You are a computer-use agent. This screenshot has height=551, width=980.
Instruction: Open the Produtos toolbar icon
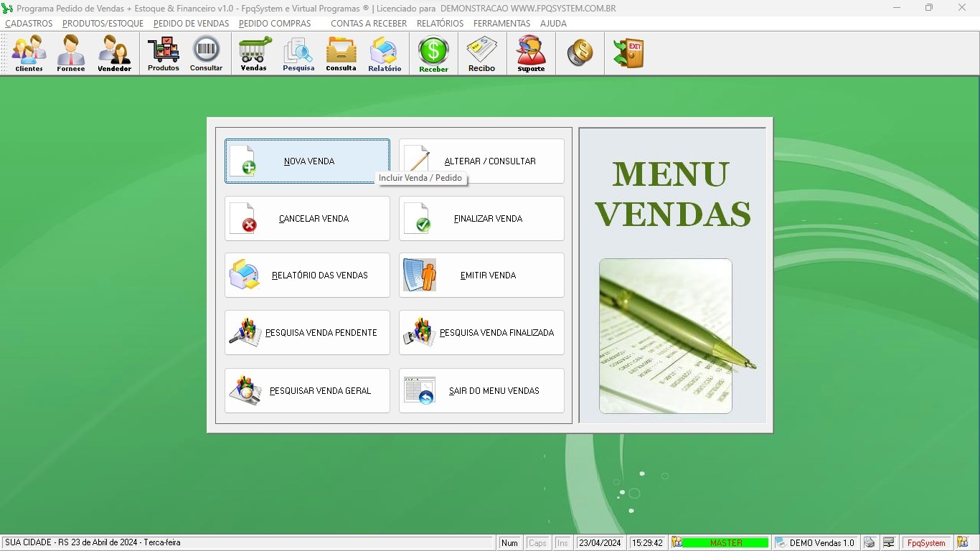(164, 54)
